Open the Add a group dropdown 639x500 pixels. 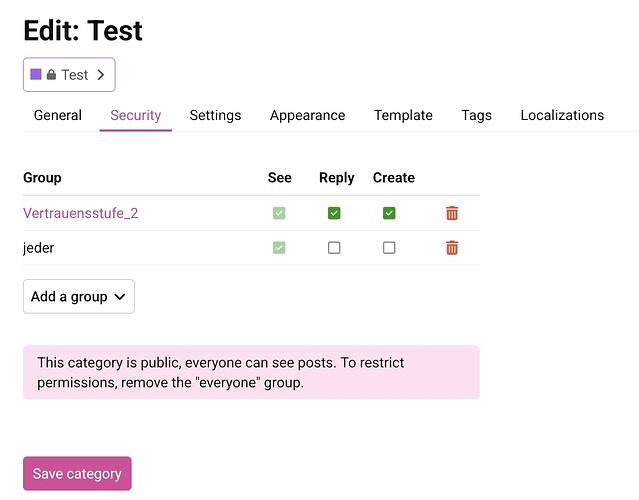tap(79, 296)
